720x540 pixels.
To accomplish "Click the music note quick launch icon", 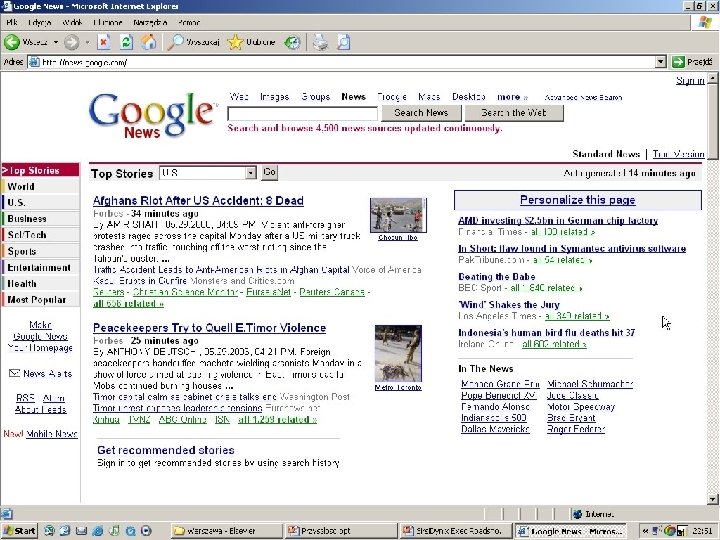I will click(114, 531).
